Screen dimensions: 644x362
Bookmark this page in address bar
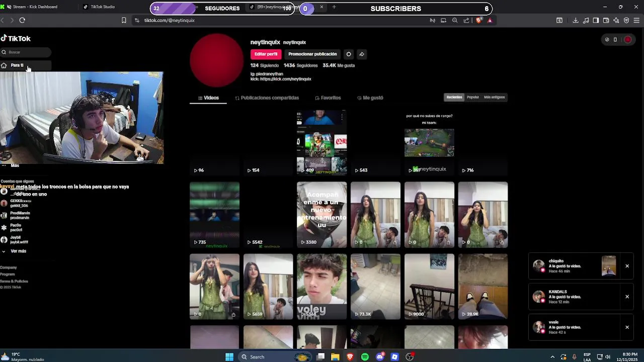pos(124,20)
